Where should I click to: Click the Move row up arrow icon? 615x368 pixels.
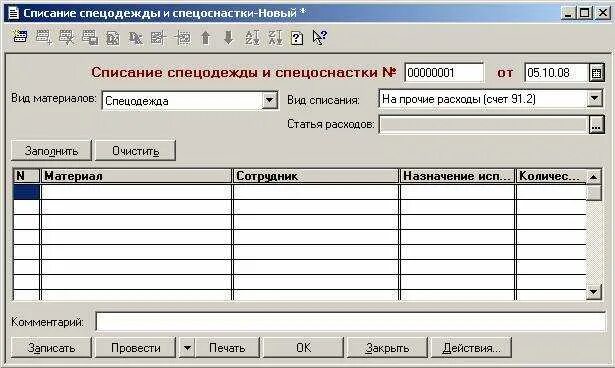click(206, 38)
